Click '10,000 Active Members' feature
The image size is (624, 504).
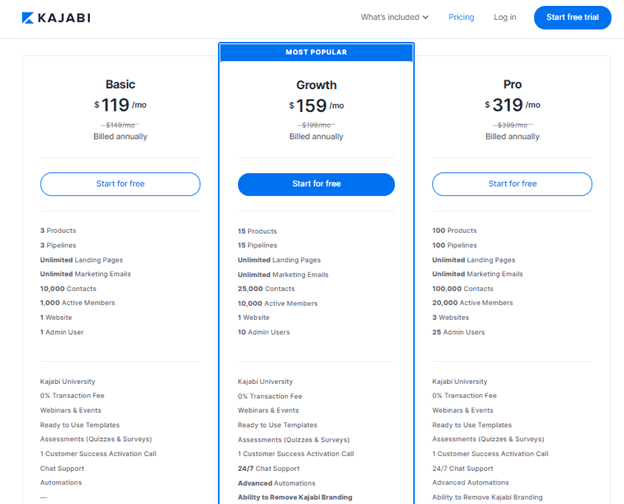point(277,303)
